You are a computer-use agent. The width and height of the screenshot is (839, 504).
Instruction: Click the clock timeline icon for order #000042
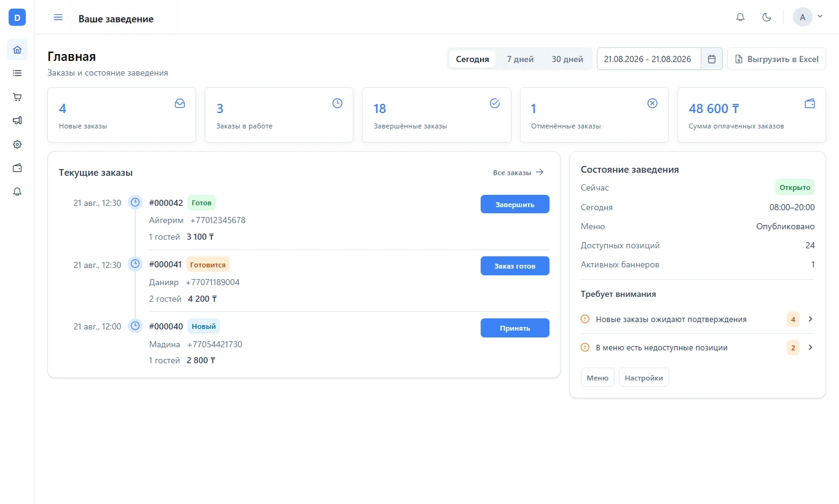[135, 202]
